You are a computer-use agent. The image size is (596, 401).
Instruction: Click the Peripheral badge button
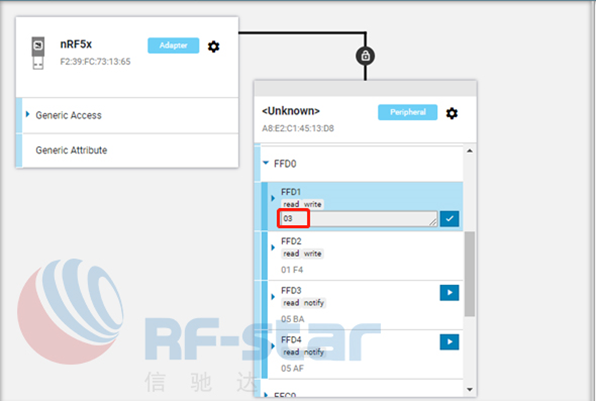(407, 112)
